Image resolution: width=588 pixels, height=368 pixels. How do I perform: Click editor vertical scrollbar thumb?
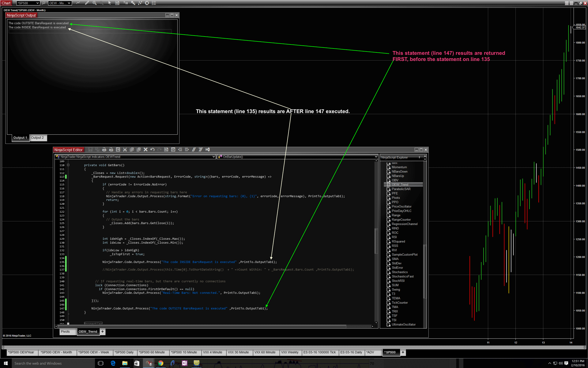pos(376,241)
